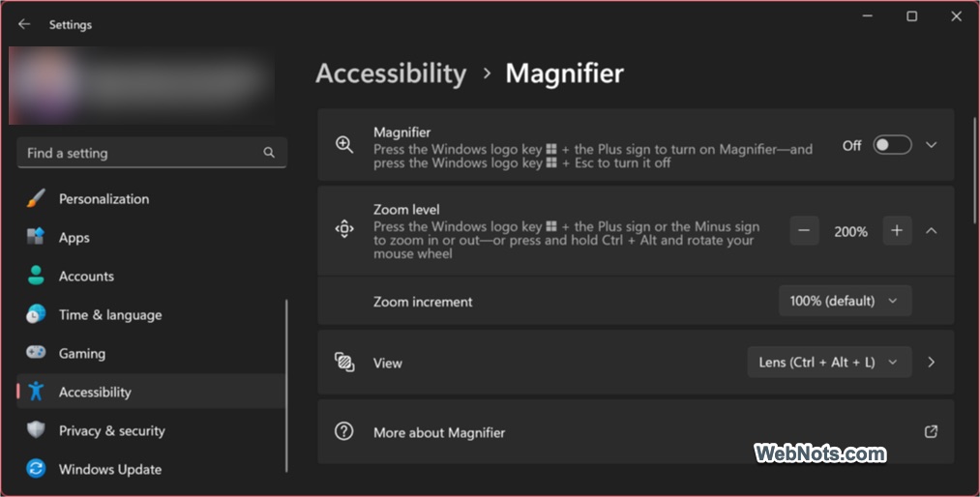Open Time & language settings

151,314
